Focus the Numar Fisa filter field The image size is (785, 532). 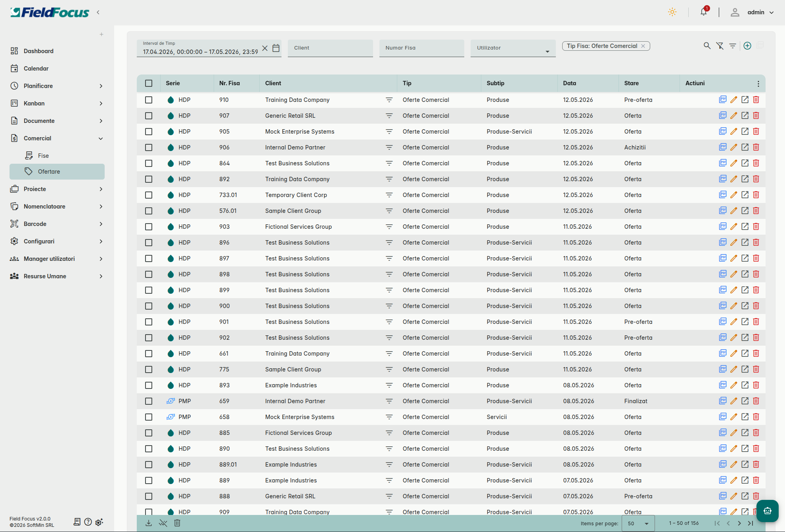pyautogui.click(x=422, y=48)
